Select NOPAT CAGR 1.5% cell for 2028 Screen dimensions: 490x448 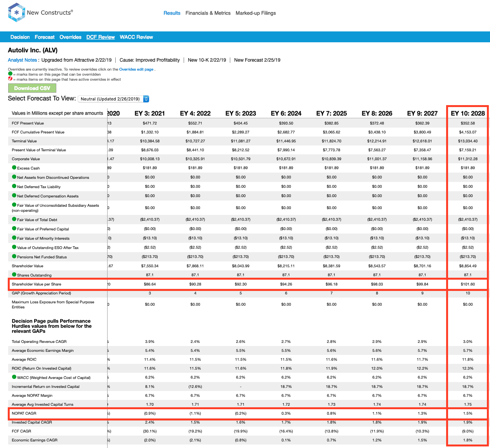point(468,413)
